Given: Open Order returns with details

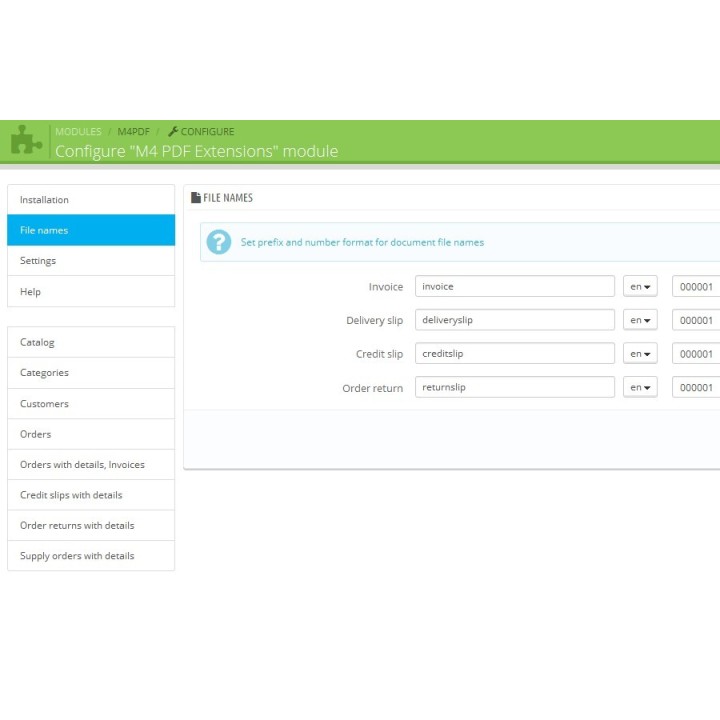Looking at the screenshot, I should [91, 525].
